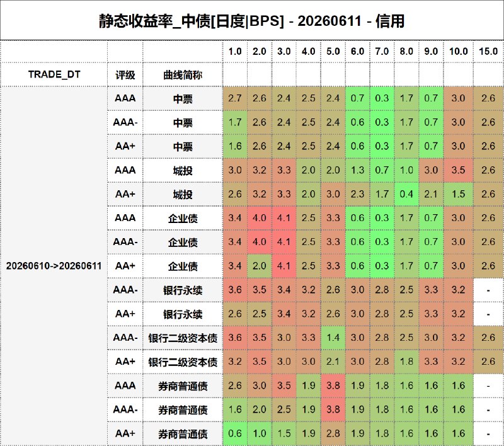Click 企业债 label in the AA+ 企业债 row

(x=183, y=266)
